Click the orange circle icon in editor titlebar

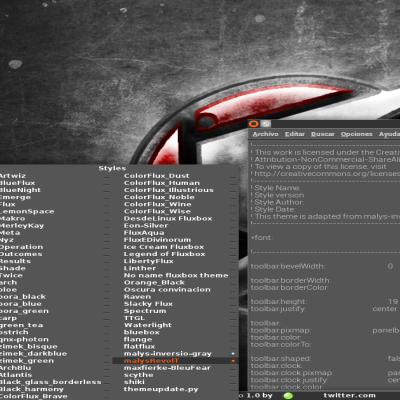(x=254, y=124)
